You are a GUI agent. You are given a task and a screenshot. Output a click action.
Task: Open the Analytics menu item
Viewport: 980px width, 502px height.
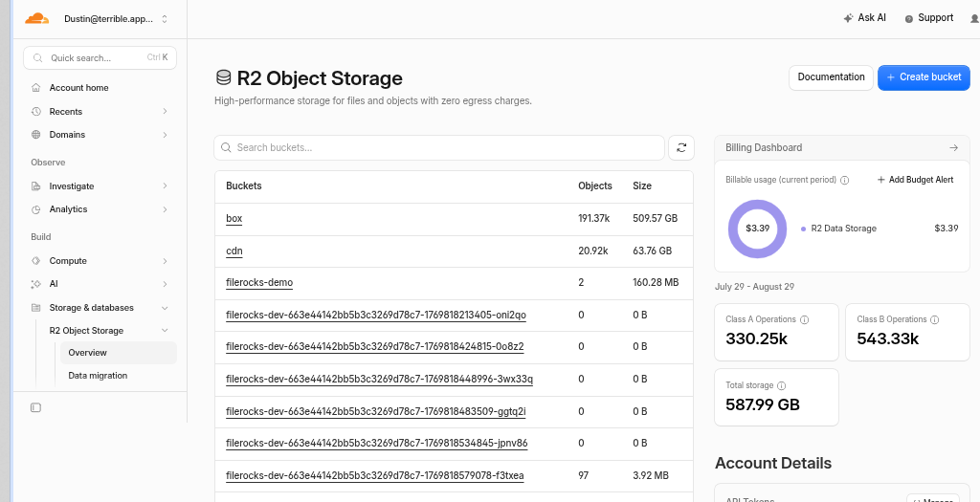pyautogui.click(x=68, y=209)
